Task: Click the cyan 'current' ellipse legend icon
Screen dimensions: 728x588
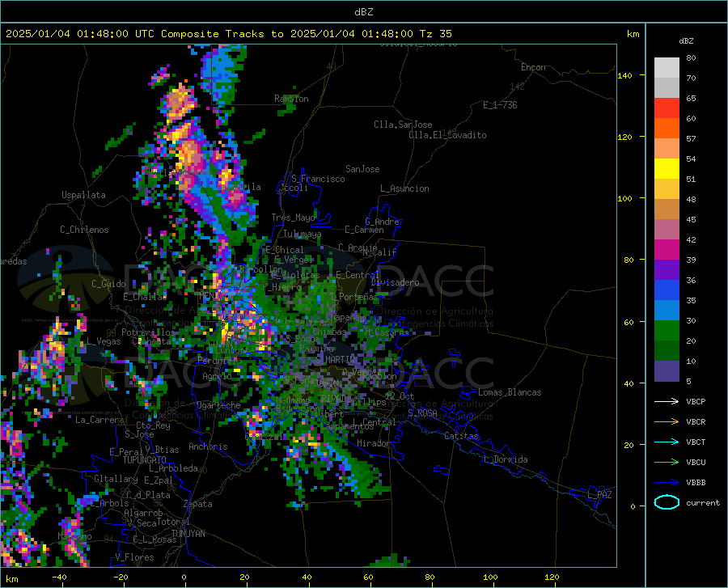Action: tap(667, 502)
